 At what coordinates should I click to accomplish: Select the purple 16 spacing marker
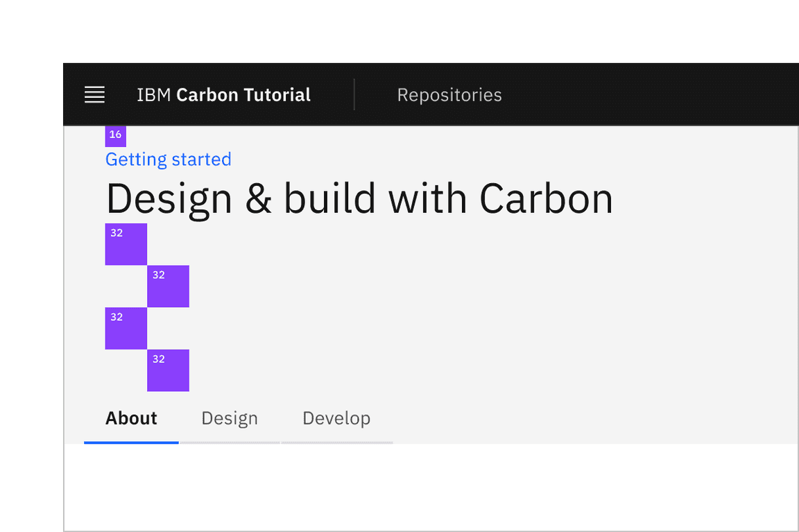click(x=115, y=136)
